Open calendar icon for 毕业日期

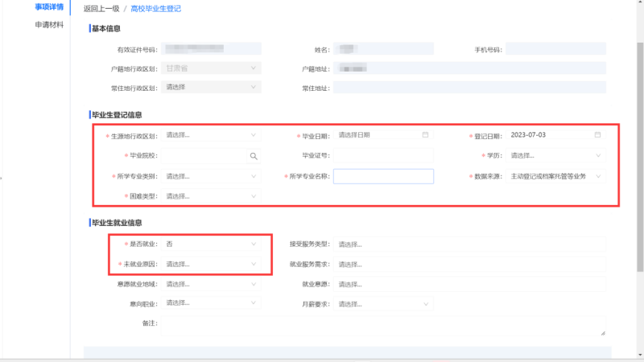[425, 134]
